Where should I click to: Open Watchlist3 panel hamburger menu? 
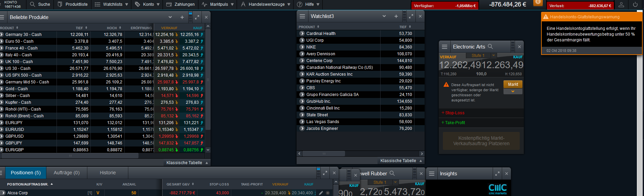(303, 16)
